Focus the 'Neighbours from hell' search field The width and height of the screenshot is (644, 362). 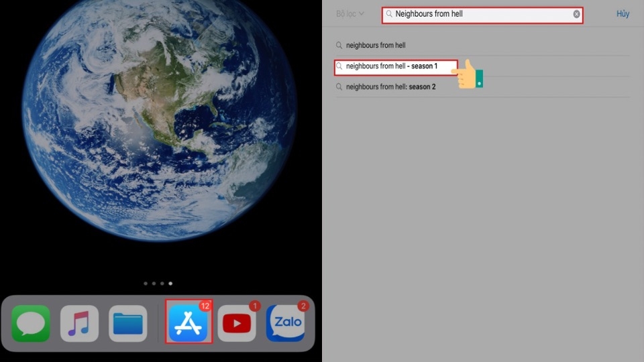(482, 15)
